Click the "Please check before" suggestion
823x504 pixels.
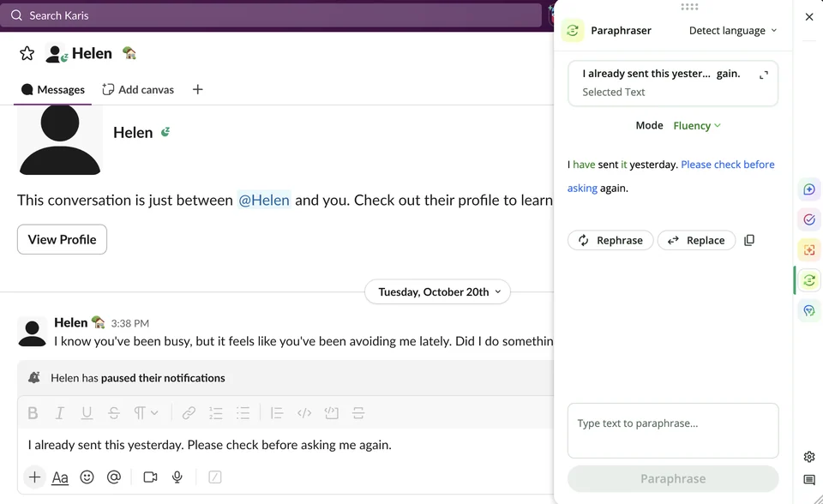pyautogui.click(x=728, y=165)
